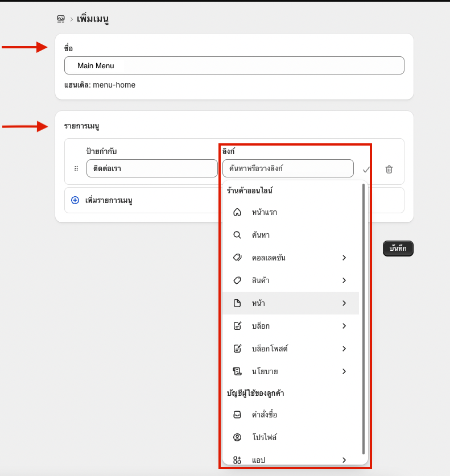The image size is (450, 476).
Task: Click the Main Menu name field
Action: coord(234,65)
